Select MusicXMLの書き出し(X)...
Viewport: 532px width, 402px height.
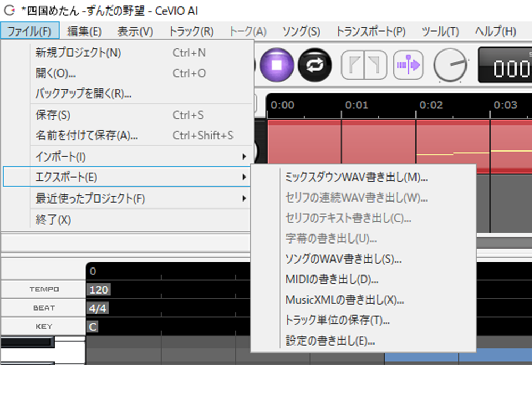point(363,300)
